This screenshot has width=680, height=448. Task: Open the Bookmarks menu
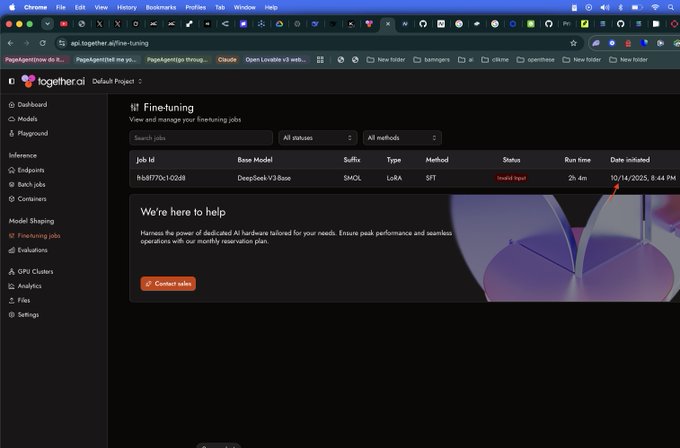[161, 7]
